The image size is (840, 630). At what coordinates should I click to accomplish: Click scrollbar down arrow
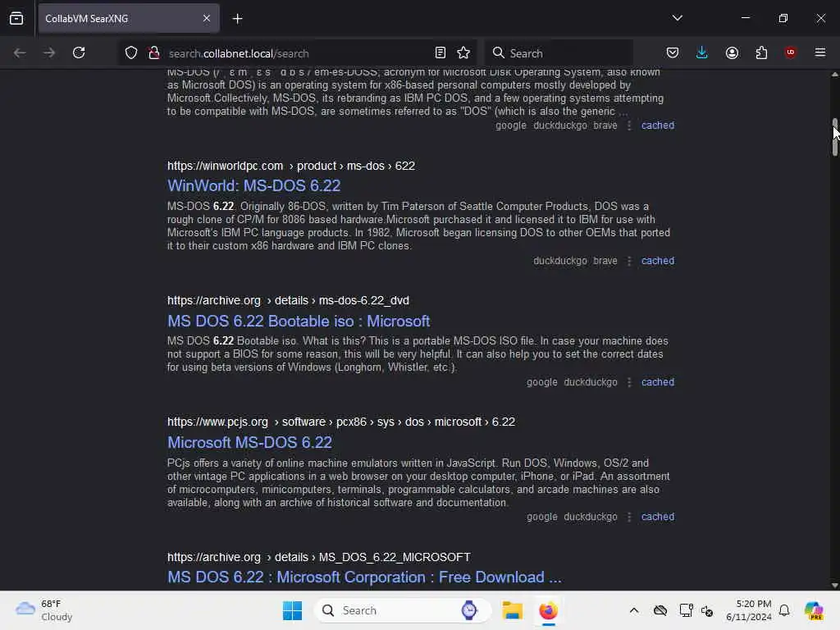click(x=834, y=586)
